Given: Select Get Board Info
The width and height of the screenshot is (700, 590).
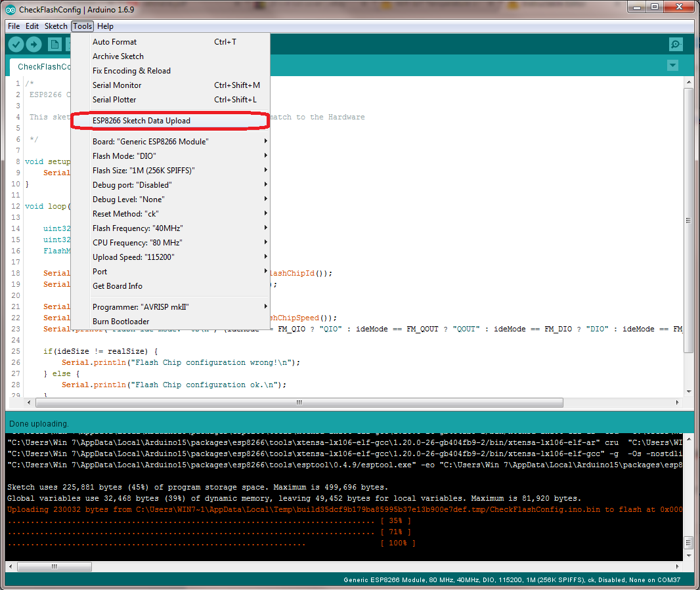Looking at the screenshot, I should click(118, 286).
